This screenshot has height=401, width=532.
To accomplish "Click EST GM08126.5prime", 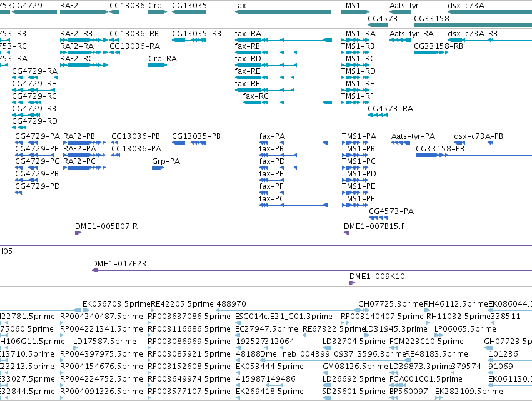I will (x=324, y=373).
